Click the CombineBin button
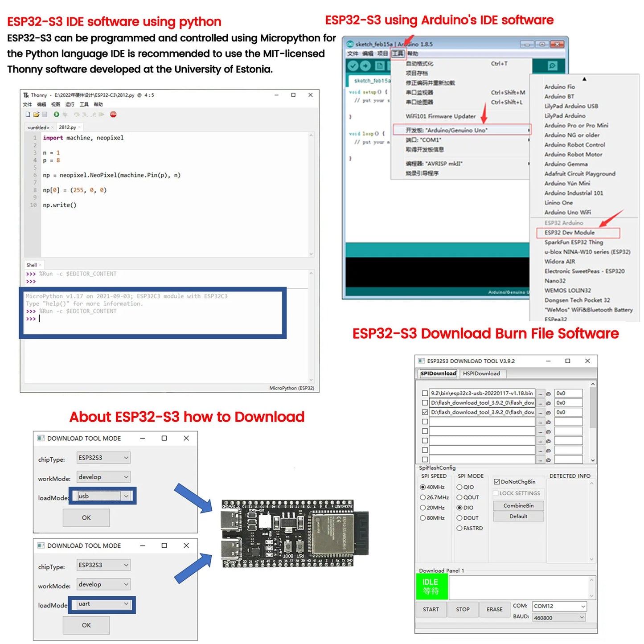 click(518, 505)
